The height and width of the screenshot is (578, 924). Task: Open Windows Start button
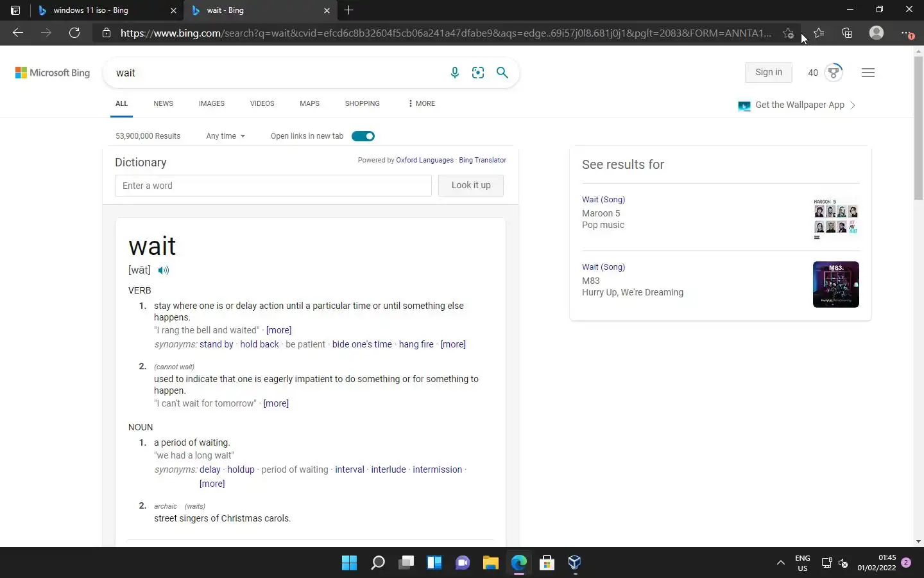(x=350, y=563)
